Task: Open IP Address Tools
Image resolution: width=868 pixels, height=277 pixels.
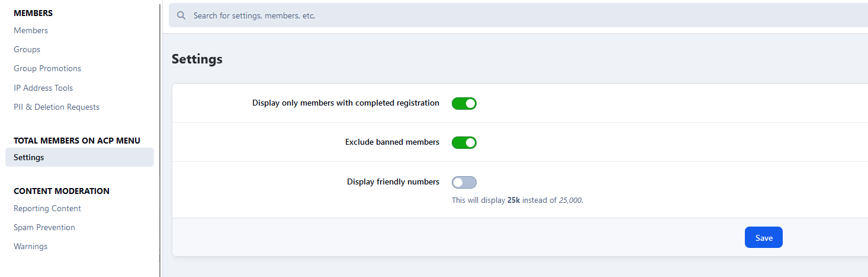Action: click(x=43, y=88)
